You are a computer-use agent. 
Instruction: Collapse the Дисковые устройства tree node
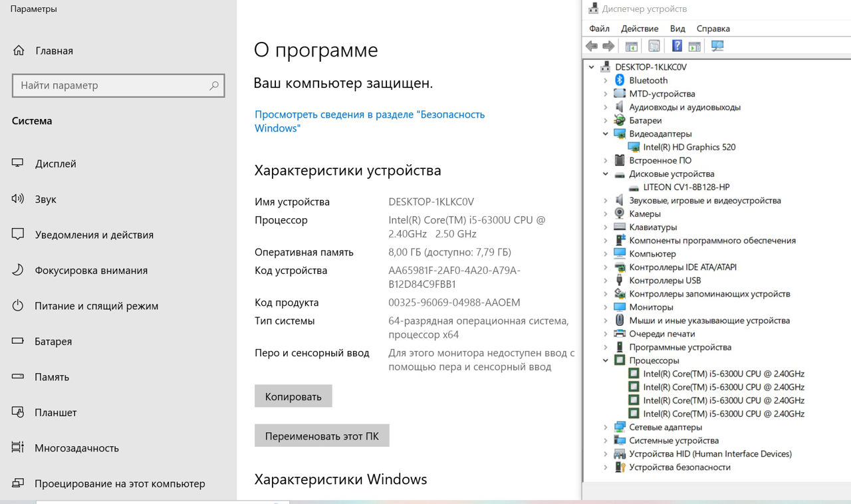[606, 174]
